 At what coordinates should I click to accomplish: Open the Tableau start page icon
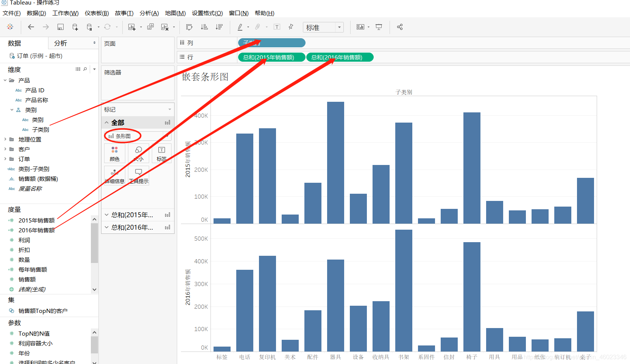point(10,27)
